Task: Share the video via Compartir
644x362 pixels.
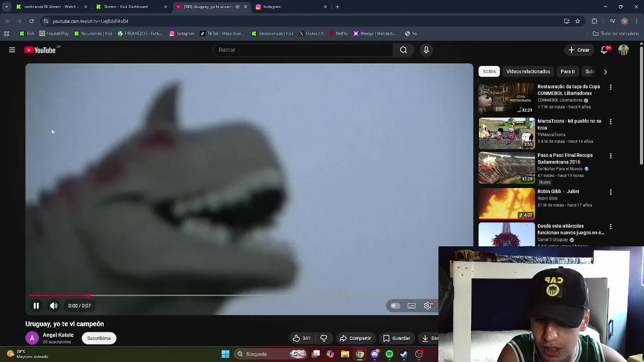Action: coord(355,338)
